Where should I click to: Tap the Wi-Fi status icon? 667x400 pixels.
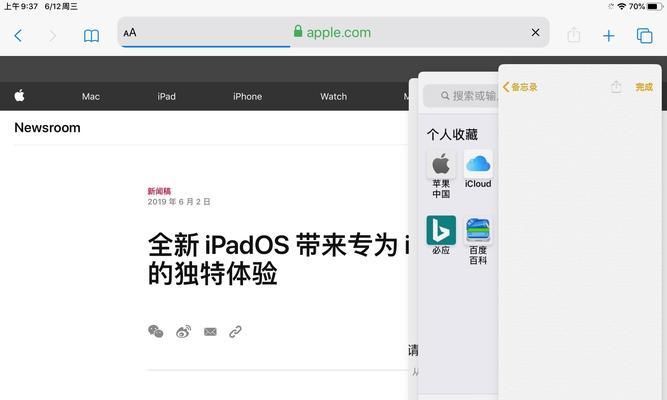tap(621, 6)
